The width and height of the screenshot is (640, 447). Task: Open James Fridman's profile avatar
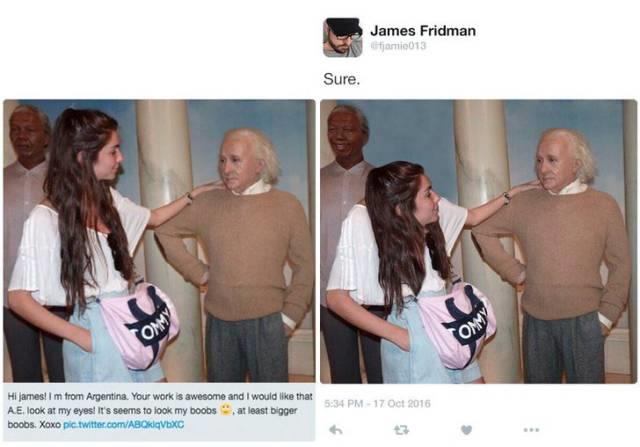tap(342, 38)
